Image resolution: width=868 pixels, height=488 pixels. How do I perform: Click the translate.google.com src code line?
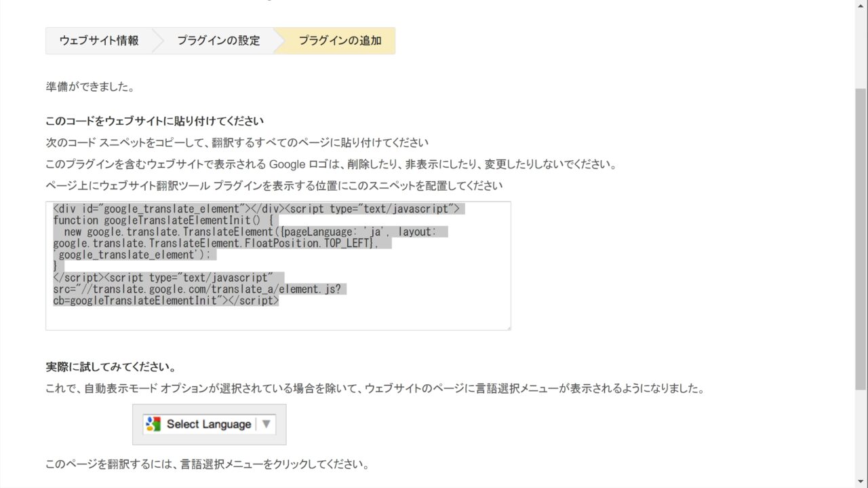197,289
